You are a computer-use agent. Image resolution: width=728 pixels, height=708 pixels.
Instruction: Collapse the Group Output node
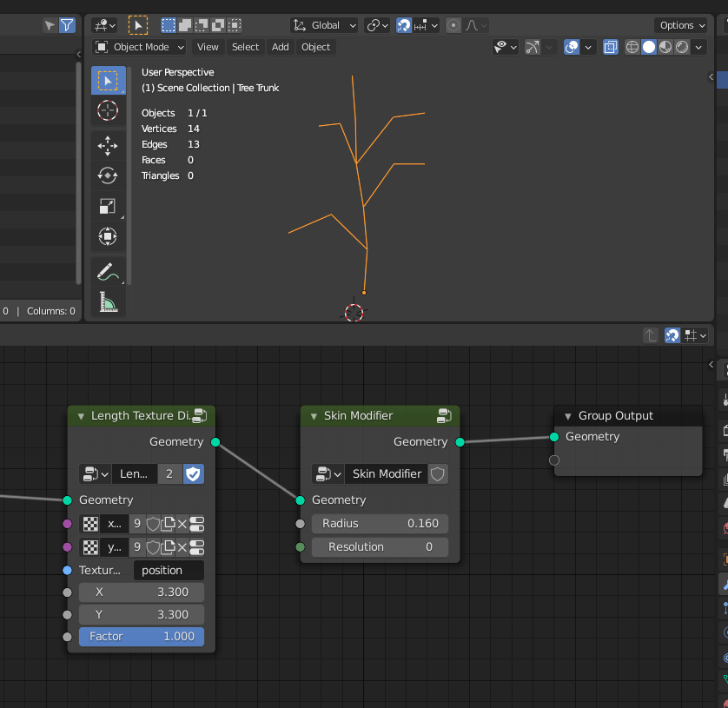(568, 416)
